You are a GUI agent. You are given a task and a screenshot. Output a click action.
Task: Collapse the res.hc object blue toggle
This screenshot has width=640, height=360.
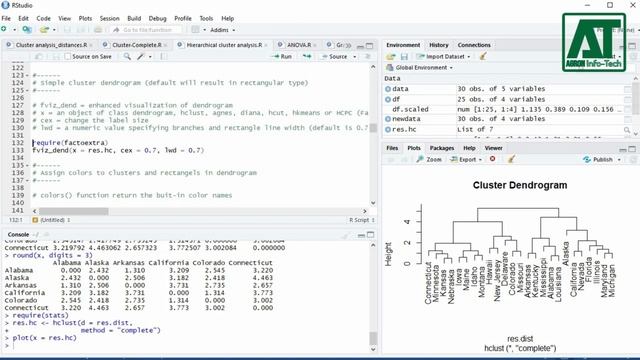pos(388,129)
